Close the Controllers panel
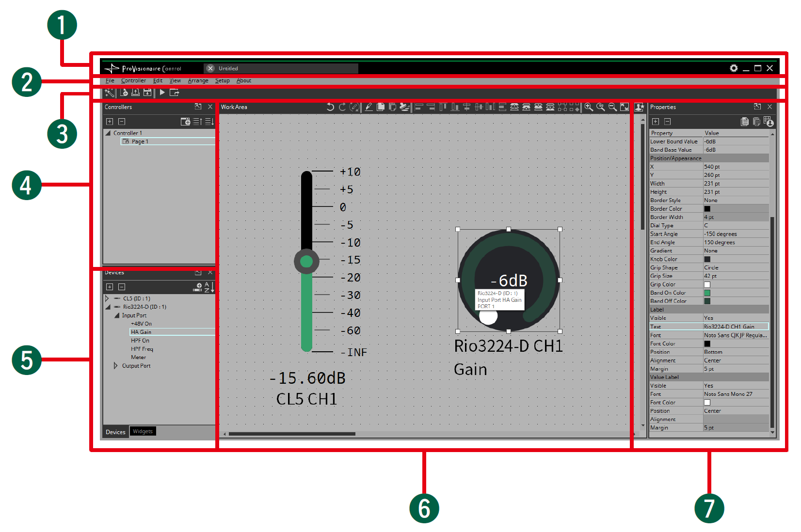Screen dimensions: 801x532 click(x=210, y=107)
